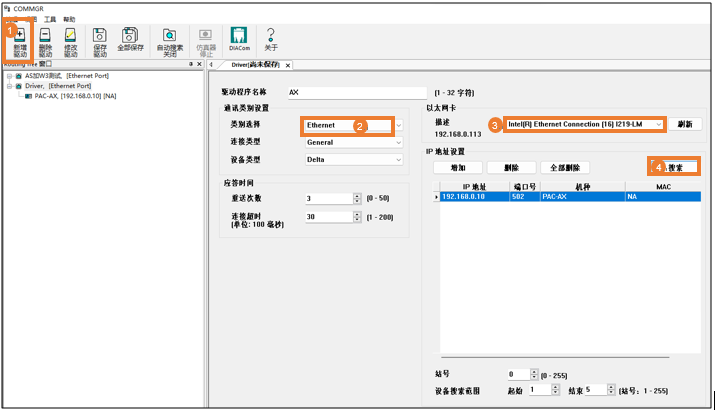Click the 刷新 (Refresh) button
This screenshot has height=410, width=715.
685,124
